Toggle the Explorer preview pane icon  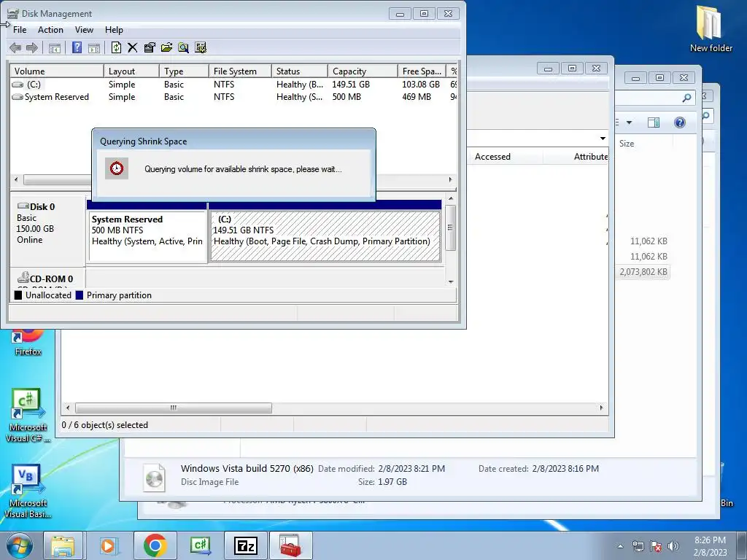coord(654,122)
